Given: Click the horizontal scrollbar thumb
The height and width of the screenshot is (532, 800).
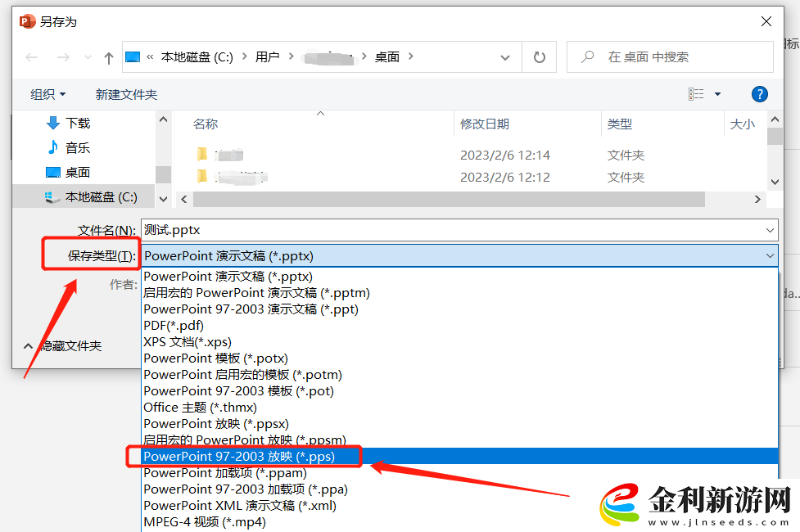Looking at the screenshot, I should pyautogui.click(x=449, y=200).
